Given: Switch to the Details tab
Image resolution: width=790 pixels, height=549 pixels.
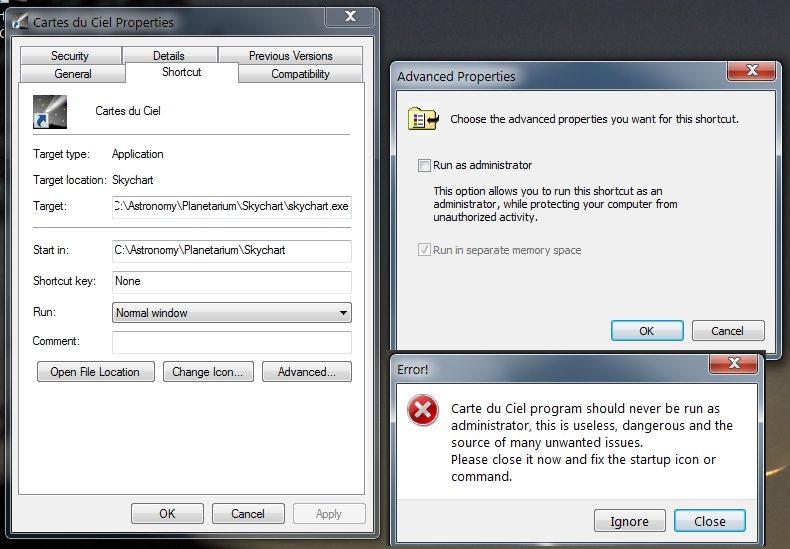Looking at the screenshot, I should click(x=169, y=55).
